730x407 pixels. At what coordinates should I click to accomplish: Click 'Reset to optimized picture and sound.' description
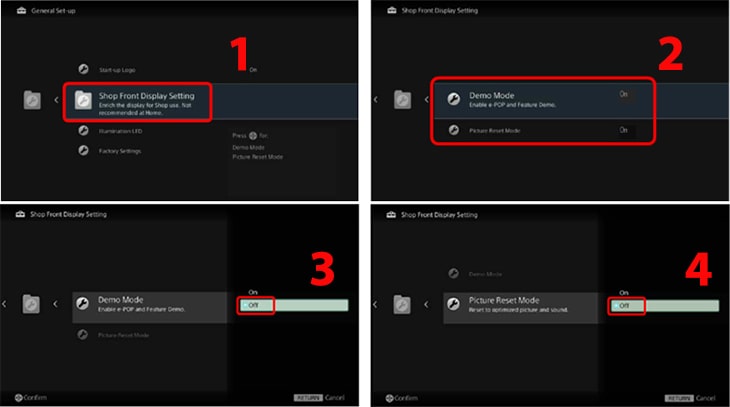tap(518, 310)
